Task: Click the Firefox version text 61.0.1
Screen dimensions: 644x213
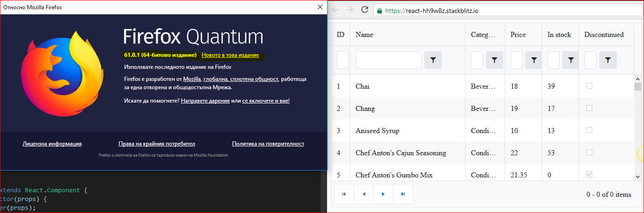Action: point(160,55)
